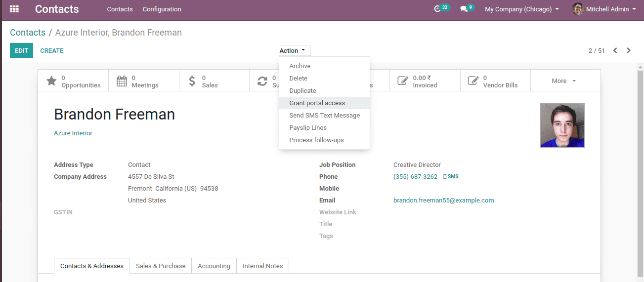
Task: Click the Brandon Freeman name heading
Action: 114,115
